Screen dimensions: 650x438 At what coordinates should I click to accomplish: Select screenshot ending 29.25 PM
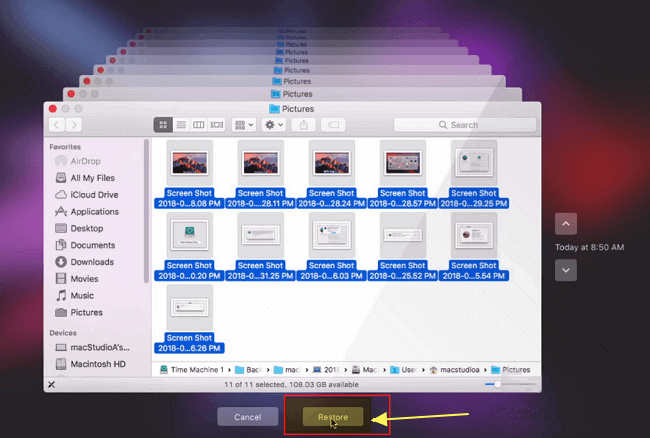point(474,174)
